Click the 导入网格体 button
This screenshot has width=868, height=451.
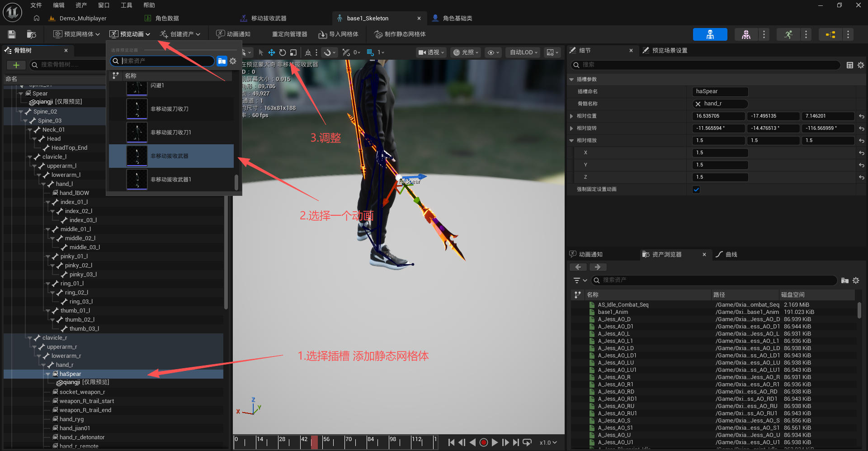339,34
